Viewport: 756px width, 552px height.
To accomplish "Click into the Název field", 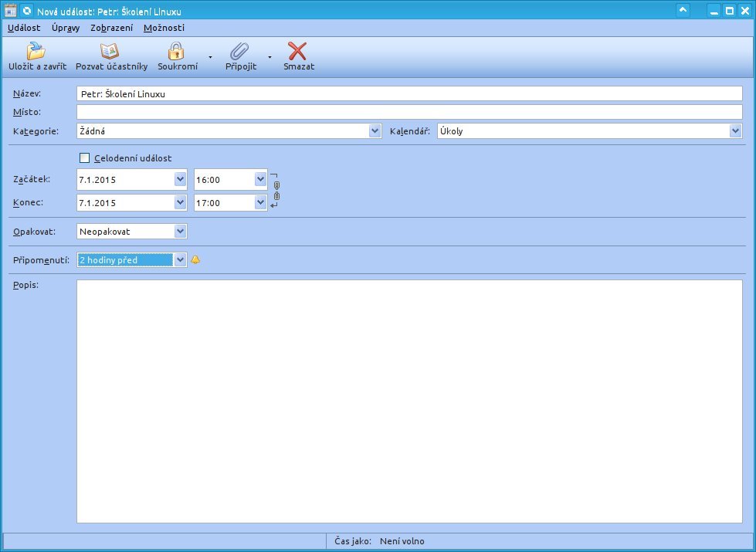I will pyautogui.click(x=409, y=93).
